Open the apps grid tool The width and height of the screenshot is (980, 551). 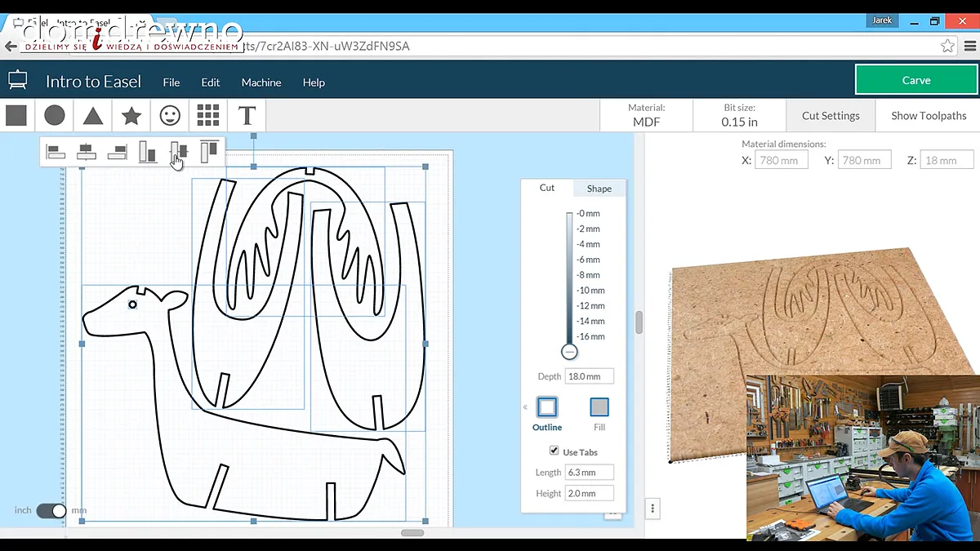208,115
